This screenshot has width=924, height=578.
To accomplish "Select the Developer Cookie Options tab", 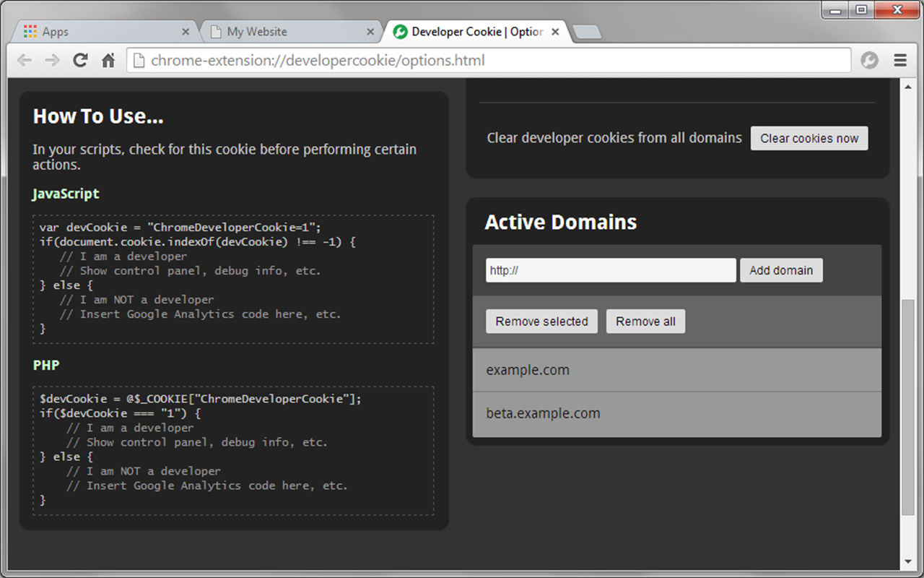I will [x=476, y=32].
